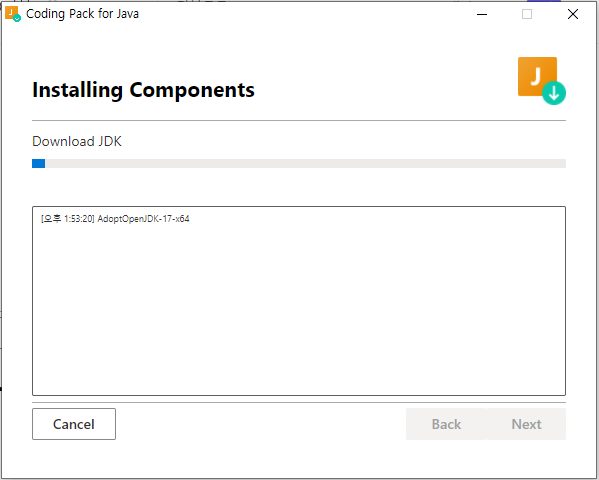This screenshot has width=599, height=480.
Task: Cancel the component installation
Action: pos(74,424)
